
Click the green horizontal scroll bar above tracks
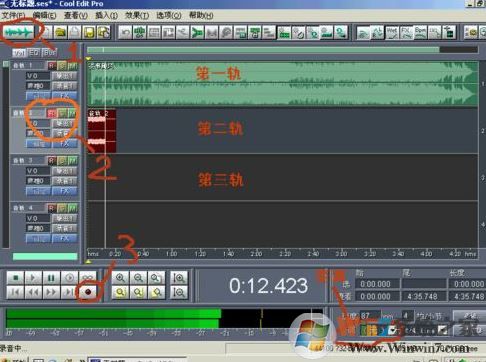pos(263,50)
